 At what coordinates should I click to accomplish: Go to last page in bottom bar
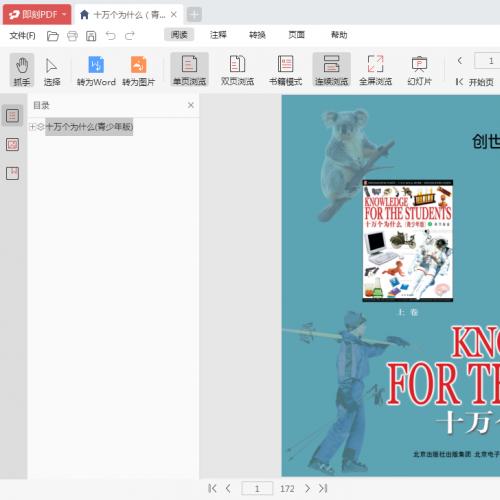[323, 489]
